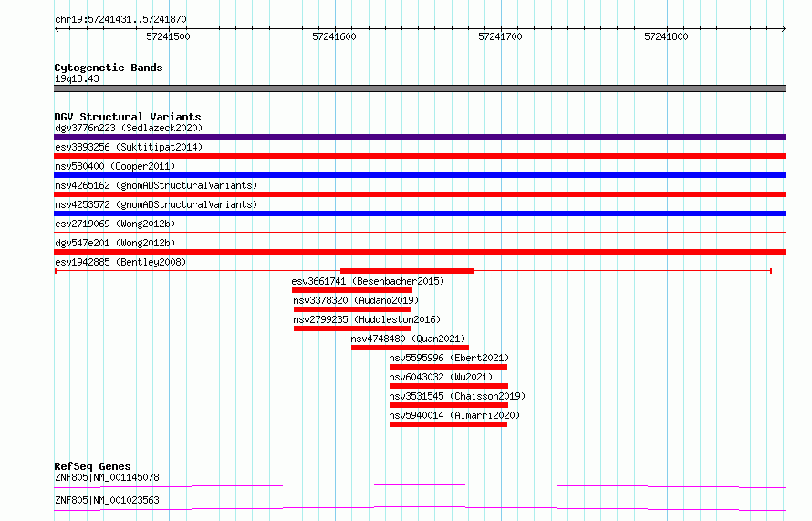
Task: Click the chr19:57241431..57241870 region label
Action: tap(120, 20)
